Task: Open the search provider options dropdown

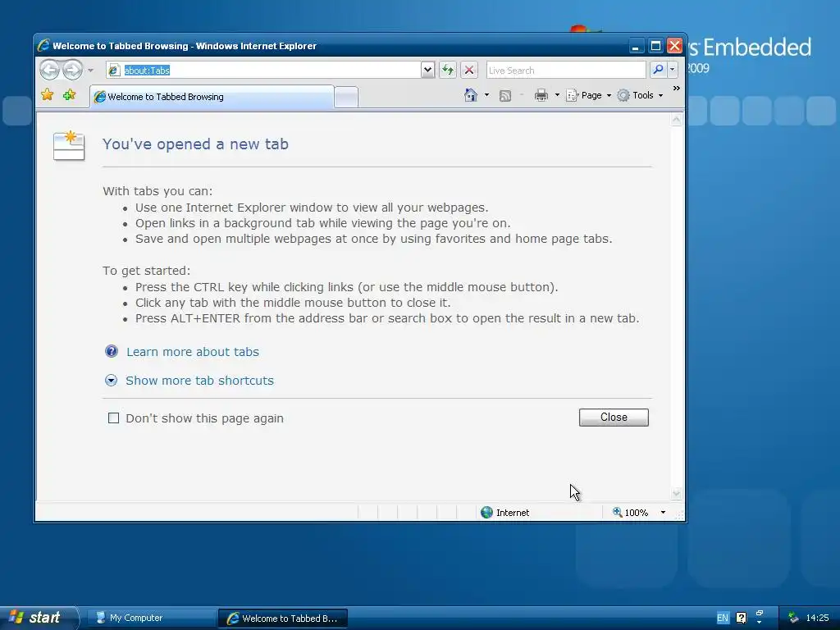Action: click(x=673, y=70)
